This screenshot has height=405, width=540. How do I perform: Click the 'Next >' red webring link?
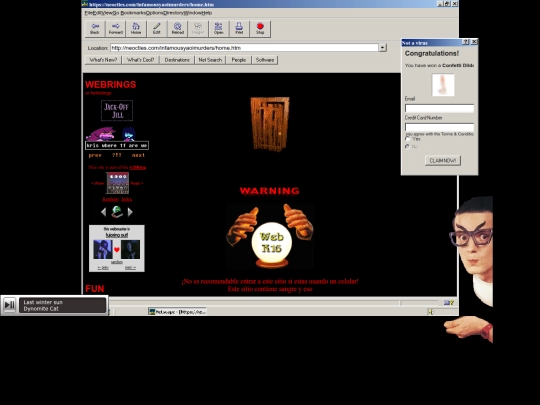pyautogui.click(x=137, y=183)
